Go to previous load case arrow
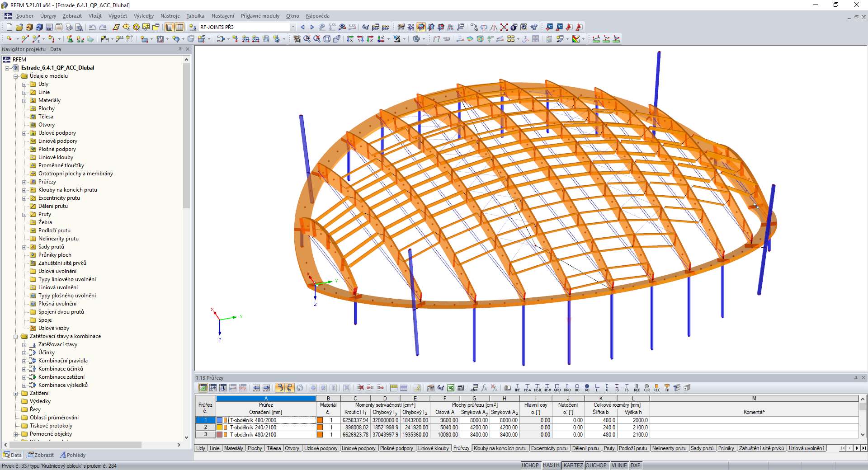This screenshot has width=868, height=470. (x=302, y=27)
